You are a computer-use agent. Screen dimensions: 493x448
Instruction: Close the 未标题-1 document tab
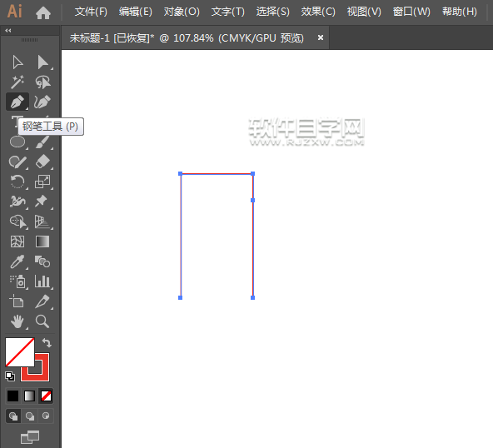(x=321, y=37)
